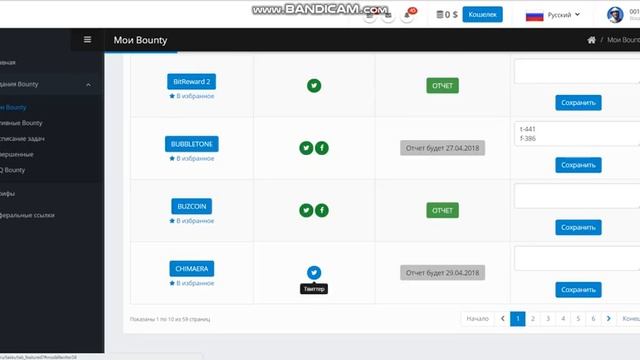The width and height of the screenshot is (640, 360).
Task: Click the Russian flag icon
Action: click(x=534, y=15)
